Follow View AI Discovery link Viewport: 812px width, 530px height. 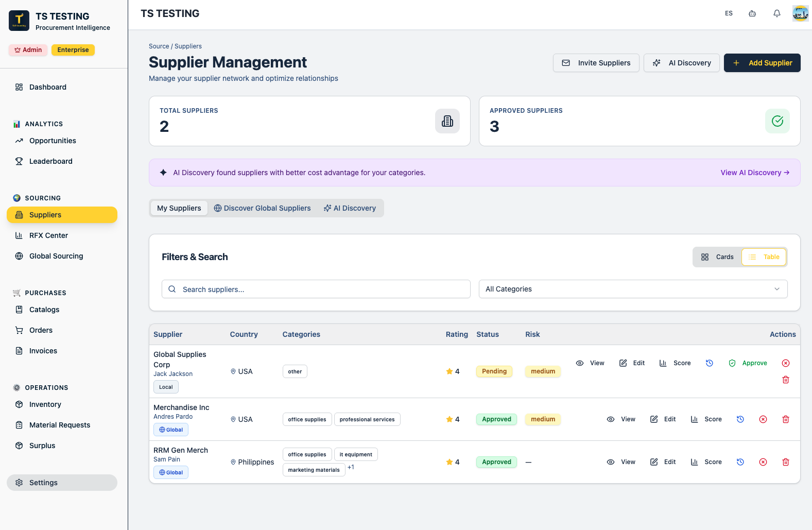(755, 173)
